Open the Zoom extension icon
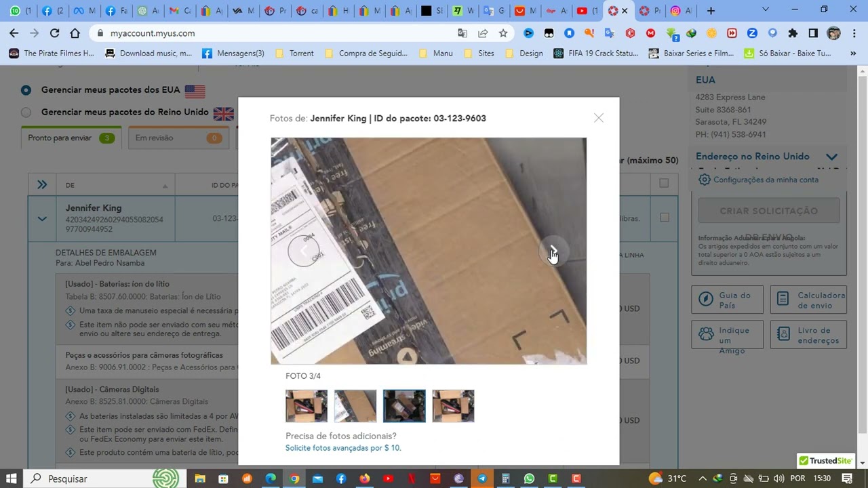The image size is (868, 488). 752,33
